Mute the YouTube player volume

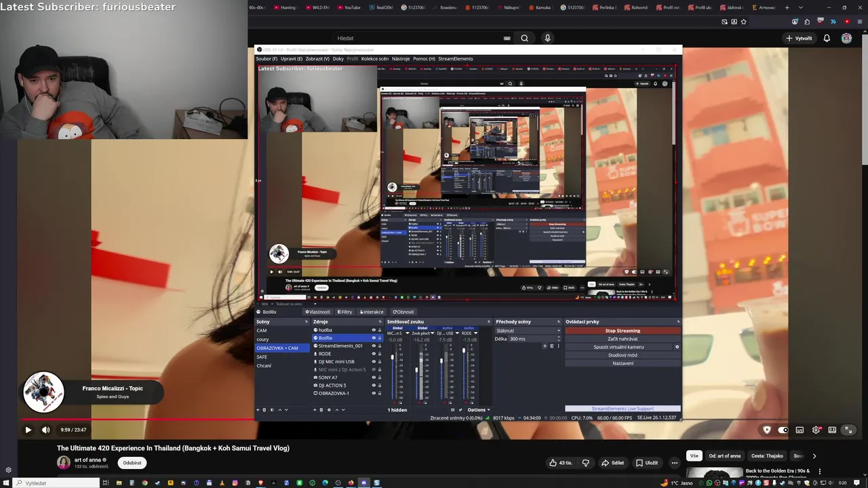pyautogui.click(x=45, y=430)
